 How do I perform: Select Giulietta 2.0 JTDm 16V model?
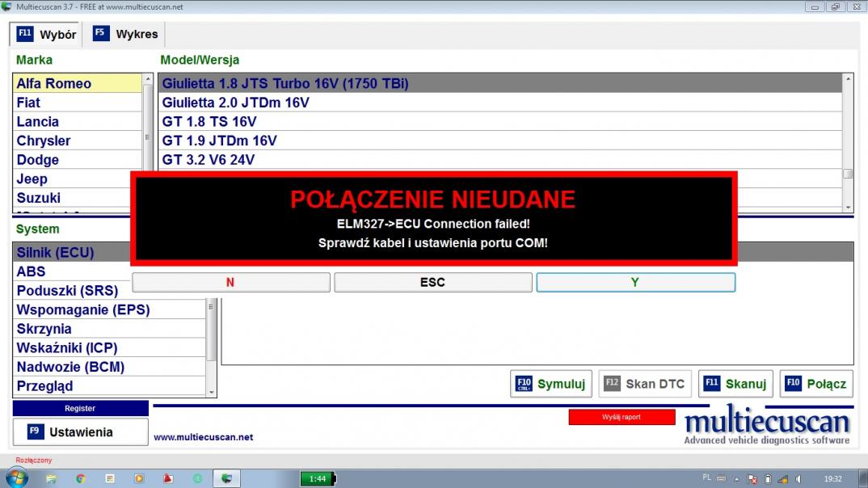500,103
